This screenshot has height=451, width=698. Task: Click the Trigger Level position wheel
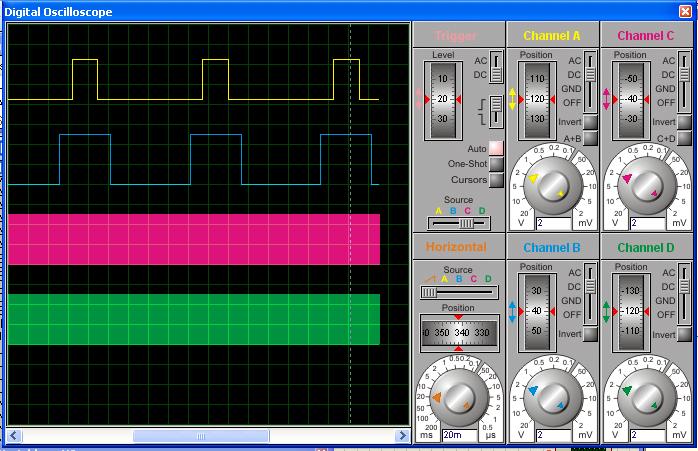(x=443, y=100)
